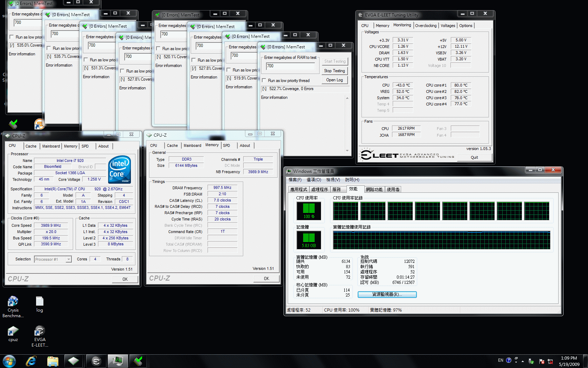Click Open Log button in MemTest
This screenshot has height=368, width=588.
(x=335, y=80)
